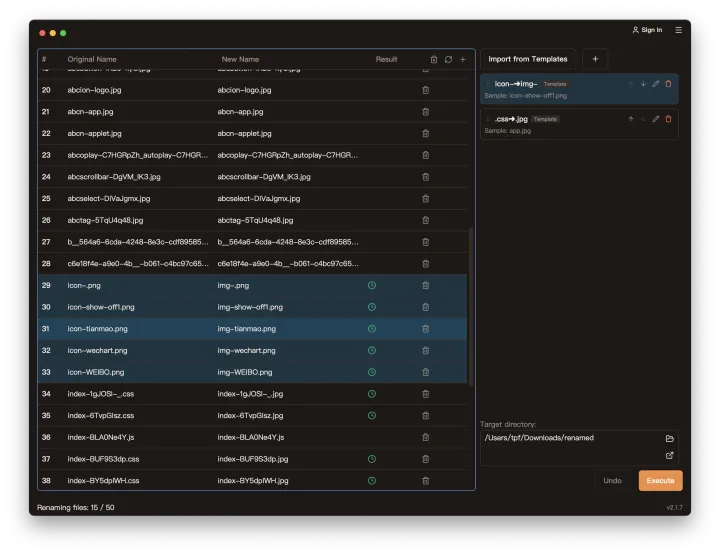Click the Undo button
This screenshot has height=554, width=720.
[x=612, y=481]
